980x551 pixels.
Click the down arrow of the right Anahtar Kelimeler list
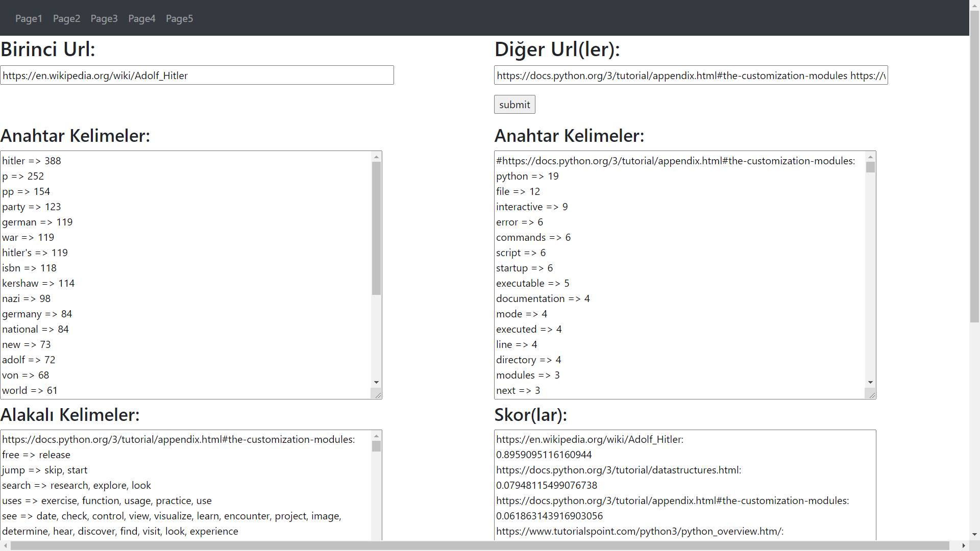[870, 382]
